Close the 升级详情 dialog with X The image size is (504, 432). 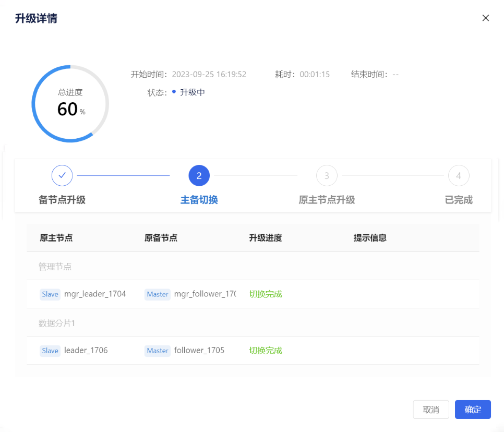(485, 18)
